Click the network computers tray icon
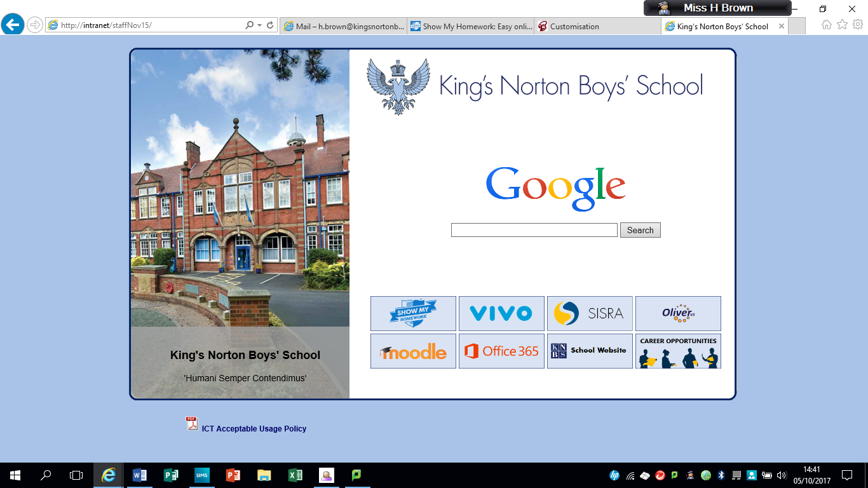 pyautogui.click(x=736, y=475)
